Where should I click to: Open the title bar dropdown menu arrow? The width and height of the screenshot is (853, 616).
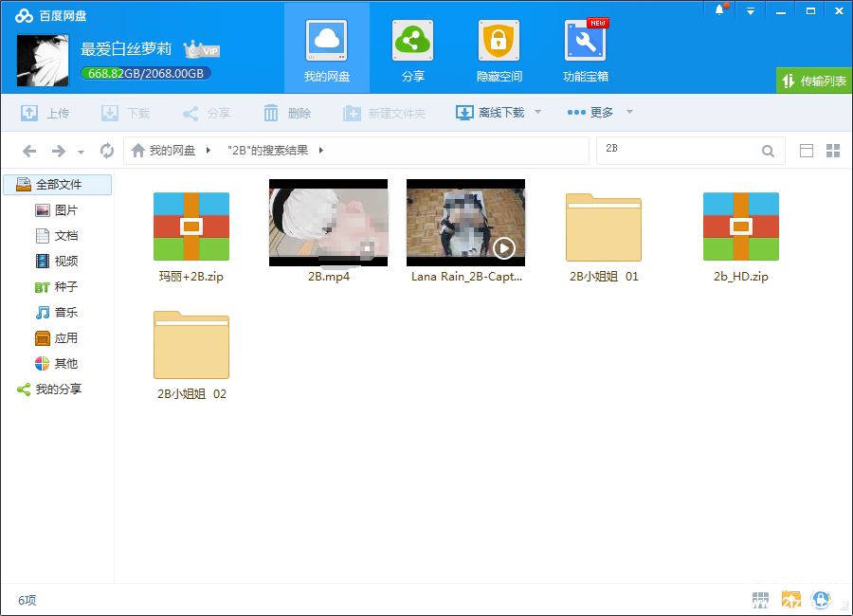click(x=751, y=10)
